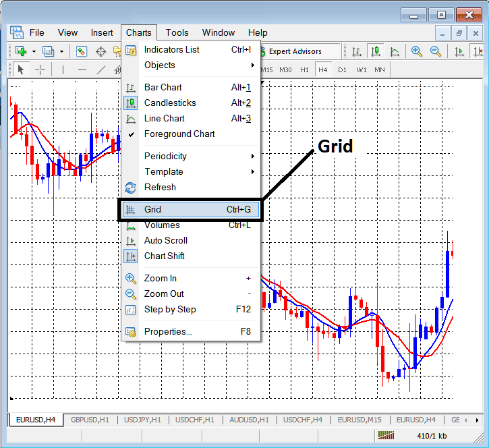Select the D1 timeframe button
The height and width of the screenshot is (448, 489).
click(342, 69)
